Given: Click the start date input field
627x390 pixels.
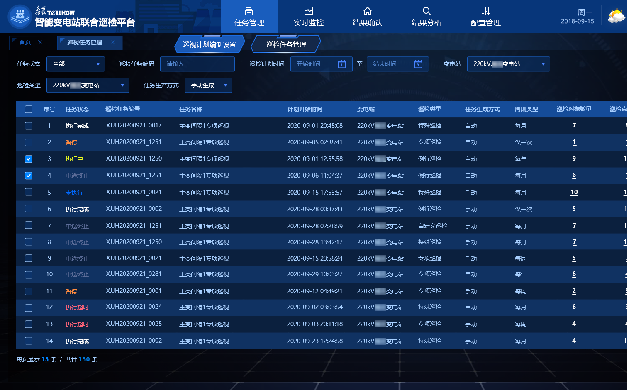Looking at the screenshot, I should [321, 64].
